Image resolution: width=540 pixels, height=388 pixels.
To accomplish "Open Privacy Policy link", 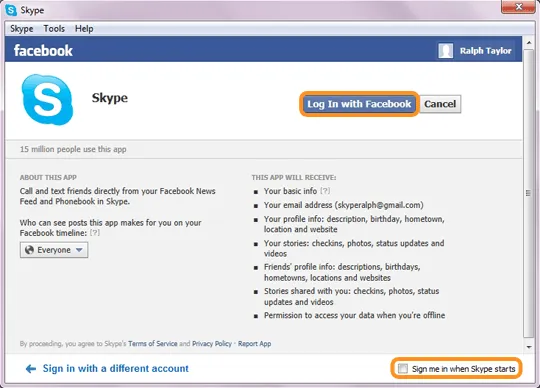I will coord(212,344).
